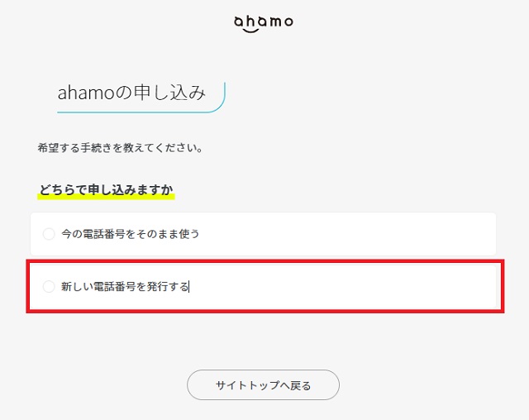
Task: Click the empty area of the keep-current-number card
Action: point(347,234)
